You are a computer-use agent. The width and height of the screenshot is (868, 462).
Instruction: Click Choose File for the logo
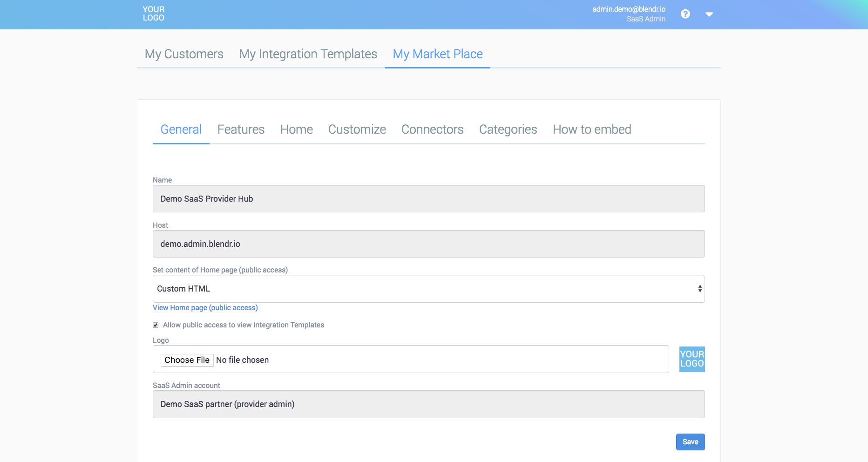coord(187,360)
